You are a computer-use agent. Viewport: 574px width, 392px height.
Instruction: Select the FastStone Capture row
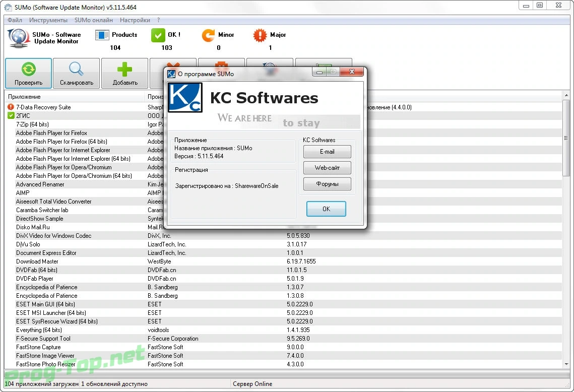[x=284, y=347]
